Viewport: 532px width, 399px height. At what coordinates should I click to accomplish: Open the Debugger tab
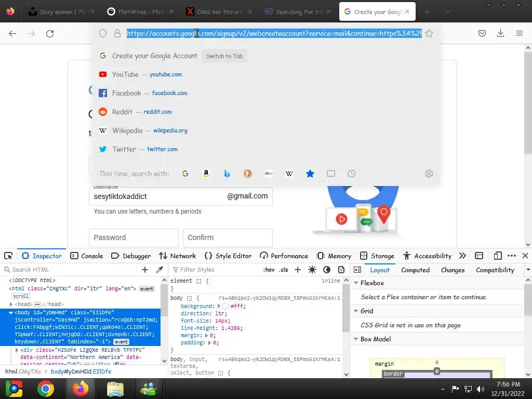pos(131,256)
